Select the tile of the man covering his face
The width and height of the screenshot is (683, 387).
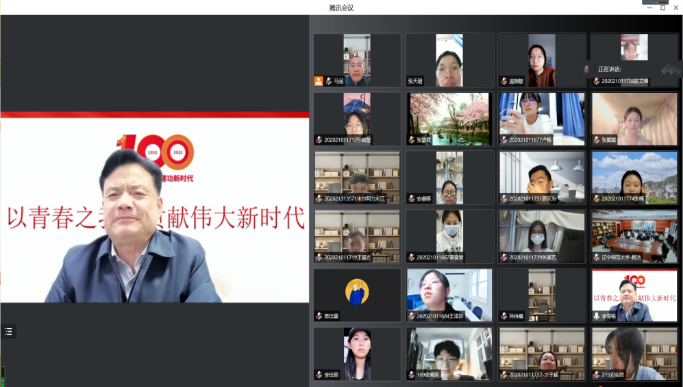click(542, 177)
